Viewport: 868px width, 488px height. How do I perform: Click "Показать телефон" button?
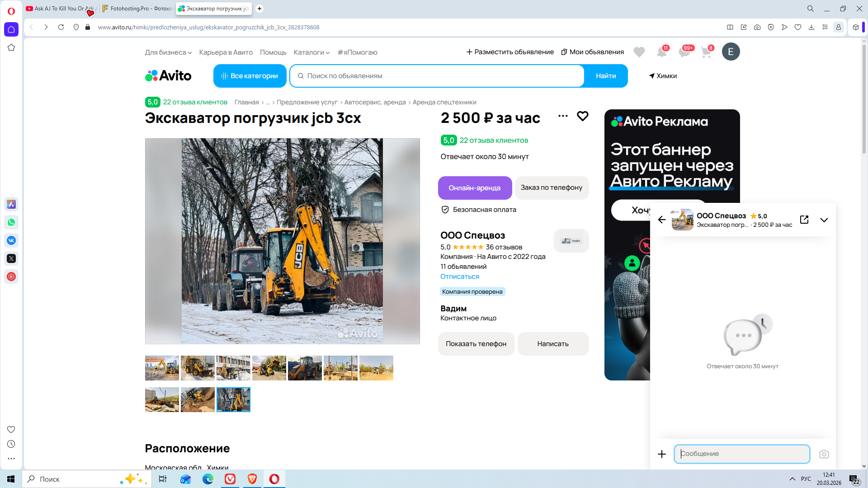pyautogui.click(x=476, y=344)
